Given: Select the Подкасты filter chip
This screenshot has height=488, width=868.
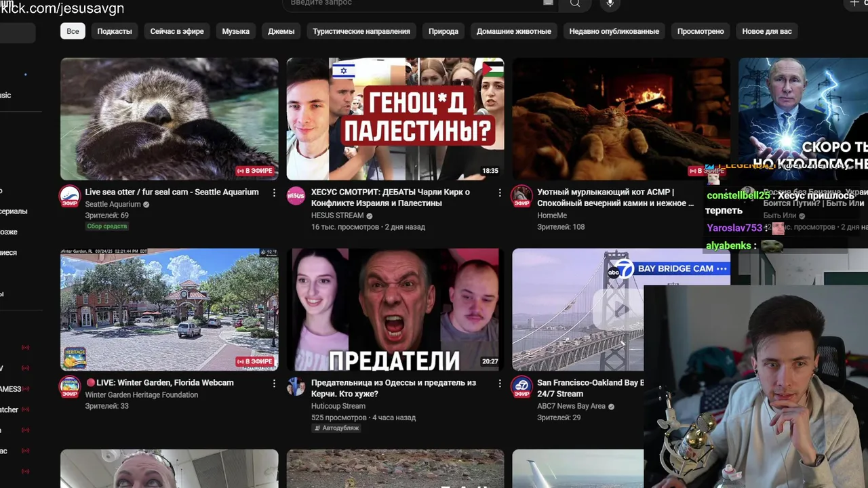Looking at the screenshot, I should [115, 31].
